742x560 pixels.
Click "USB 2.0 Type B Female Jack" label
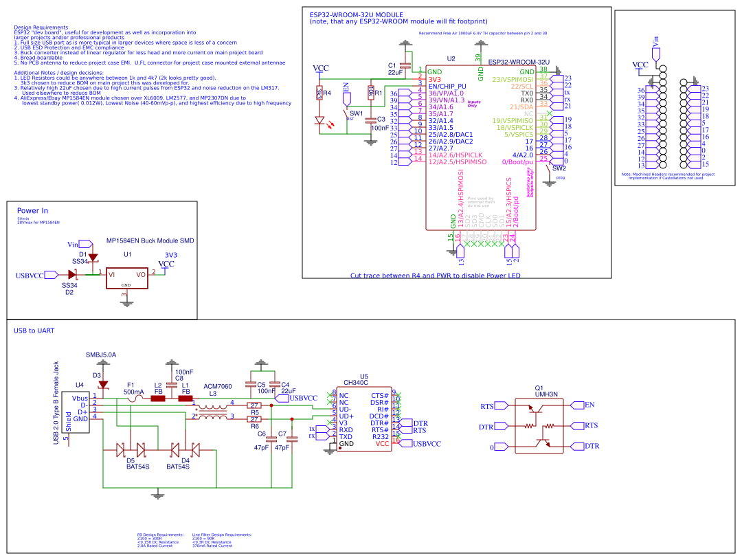pos(56,403)
